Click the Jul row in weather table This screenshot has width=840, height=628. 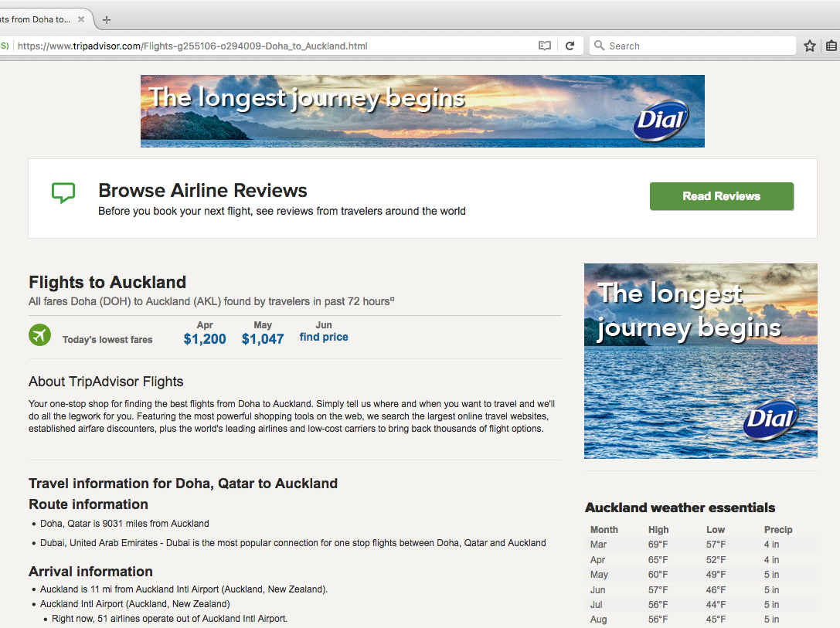pyautogui.click(x=701, y=605)
